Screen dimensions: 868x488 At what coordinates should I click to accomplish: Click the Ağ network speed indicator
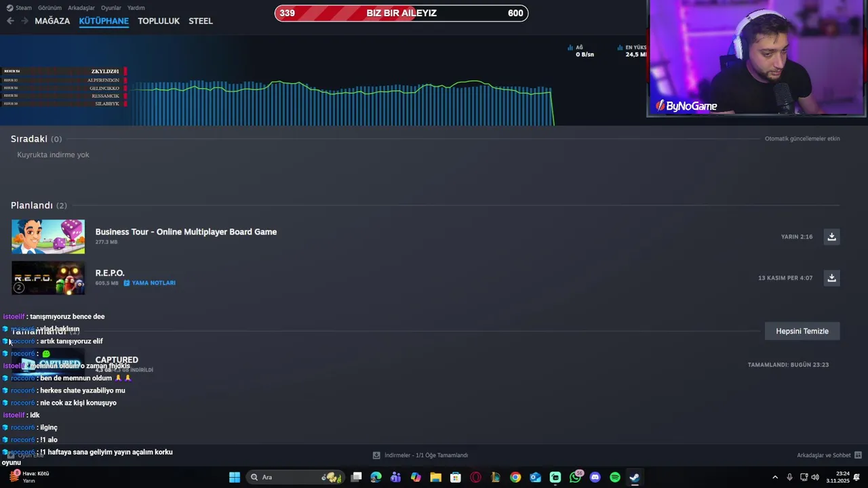coord(581,51)
